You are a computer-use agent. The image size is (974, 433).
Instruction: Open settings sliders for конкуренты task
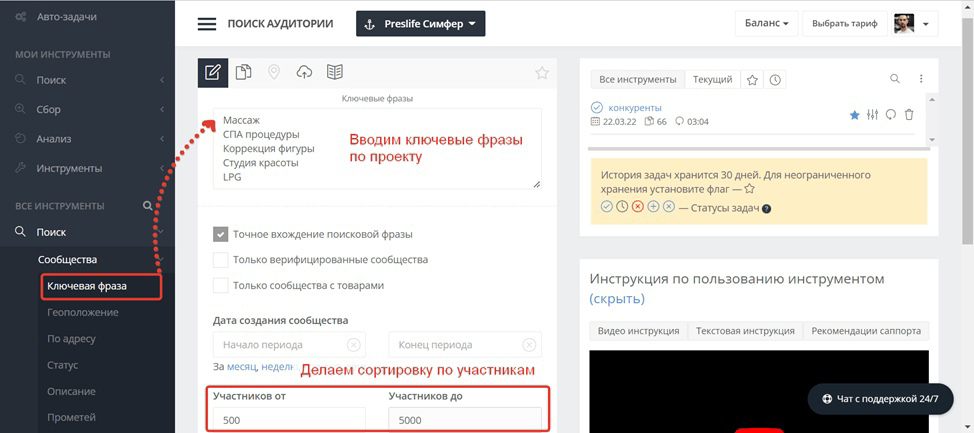[x=873, y=114]
